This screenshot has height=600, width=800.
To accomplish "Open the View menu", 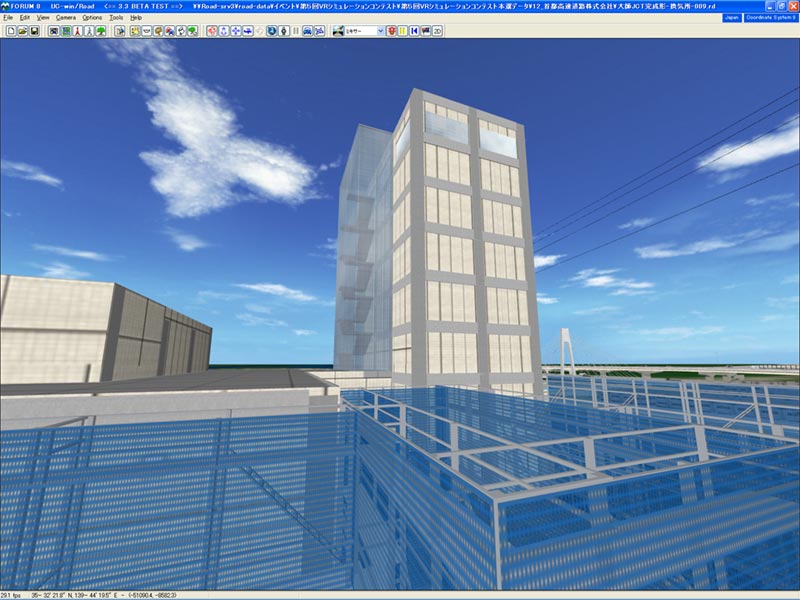I will 43,17.
